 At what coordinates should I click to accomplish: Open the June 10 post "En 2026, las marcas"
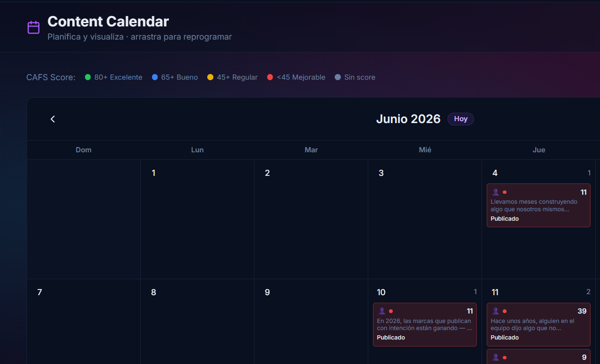tap(425, 324)
